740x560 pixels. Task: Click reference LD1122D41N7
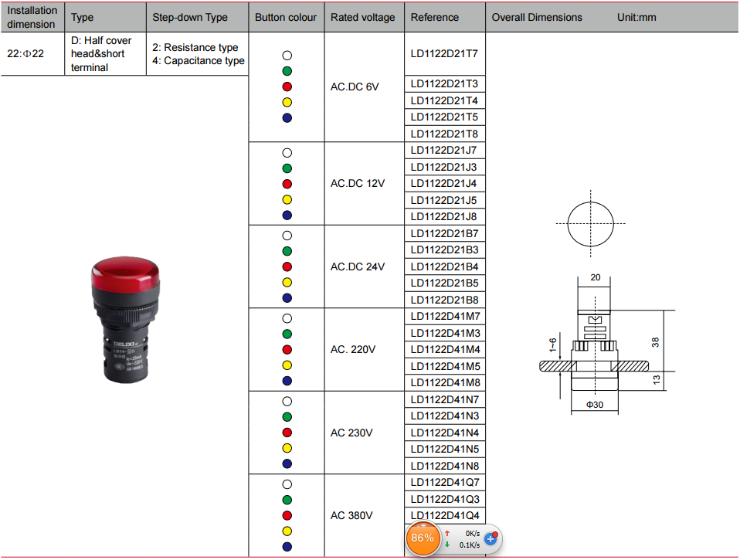[x=445, y=399]
